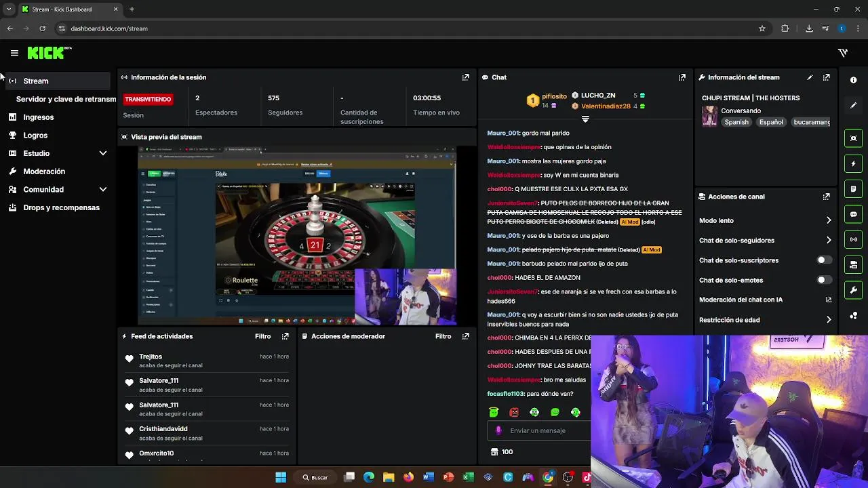868x488 pixels.
Task: Click the three-dots icon at rail bottom
Action: pyautogui.click(x=853, y=316)
